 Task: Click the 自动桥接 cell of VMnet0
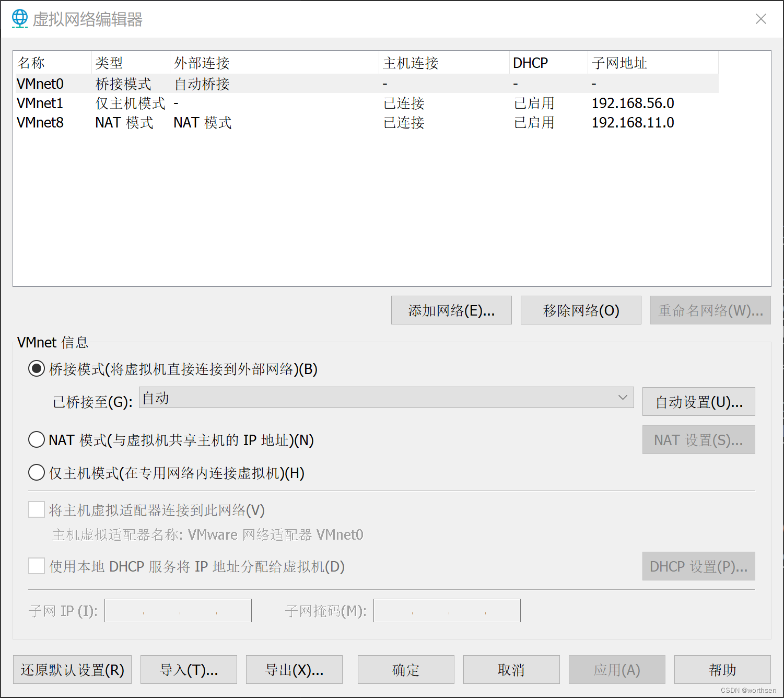(202, 84)
